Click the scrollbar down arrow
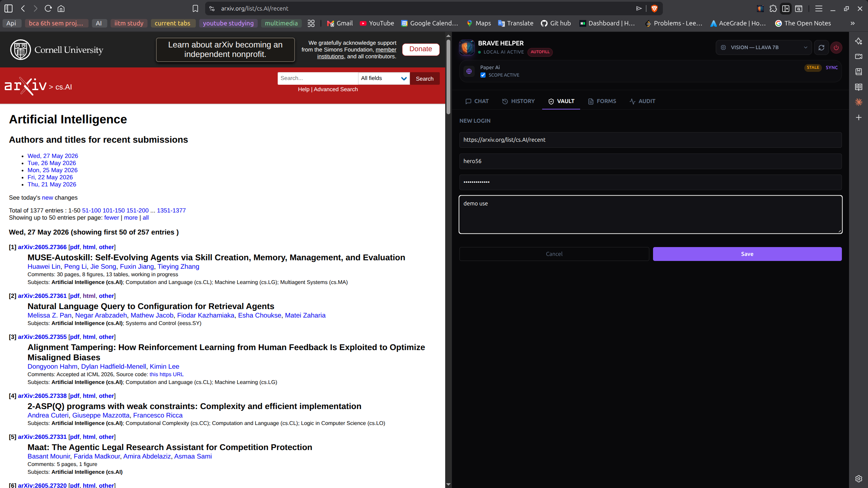The height and width of the screenshot is (488, 868). coord(448,484)
